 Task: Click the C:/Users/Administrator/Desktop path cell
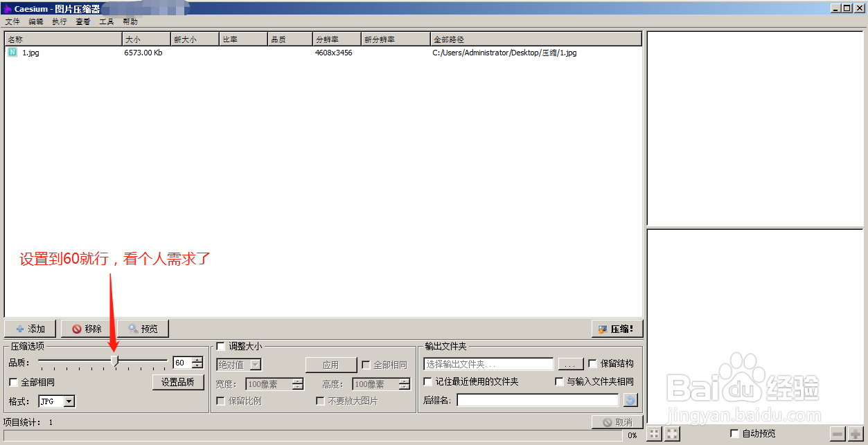click(x=504, y=53)
